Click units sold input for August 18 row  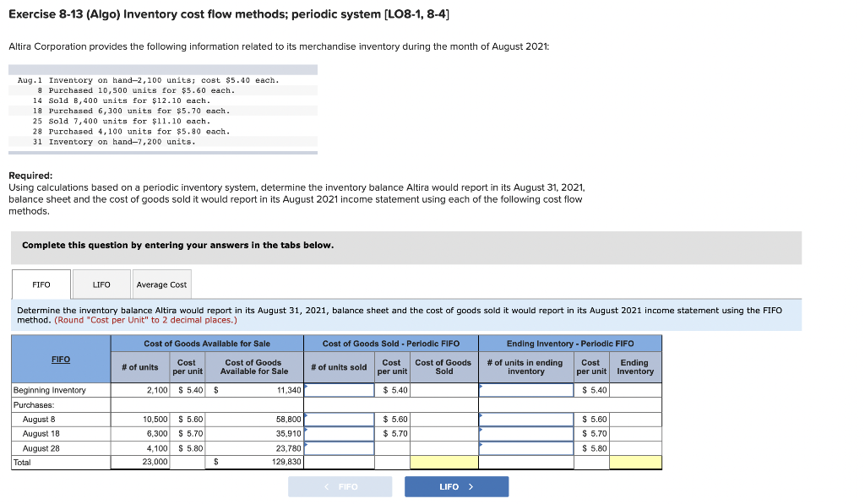point(340,432)
